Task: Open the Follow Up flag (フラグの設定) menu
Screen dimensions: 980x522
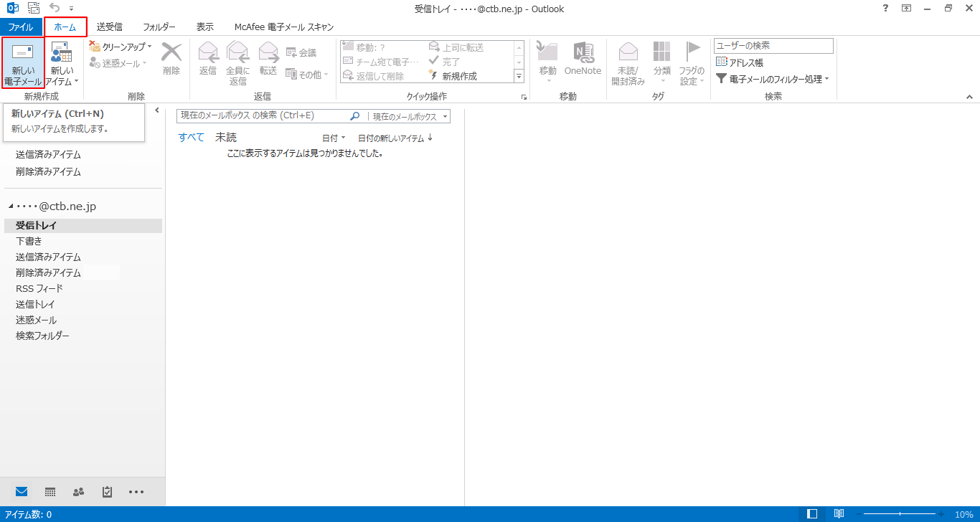Action: click(691, 63)
